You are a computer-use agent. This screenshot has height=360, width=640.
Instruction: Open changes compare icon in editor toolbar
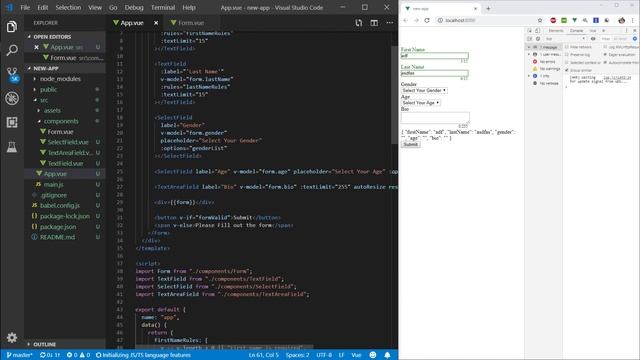pyautogui.click(x=359, y=23)
